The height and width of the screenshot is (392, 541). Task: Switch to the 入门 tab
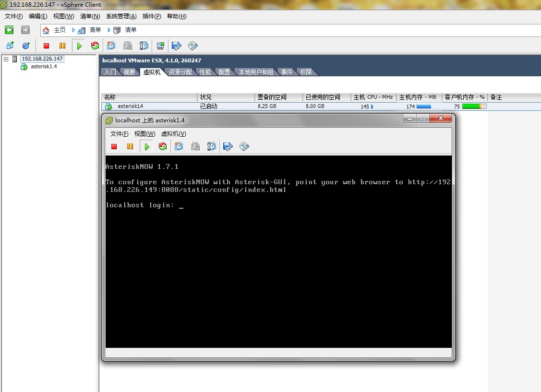pos(110,72)
